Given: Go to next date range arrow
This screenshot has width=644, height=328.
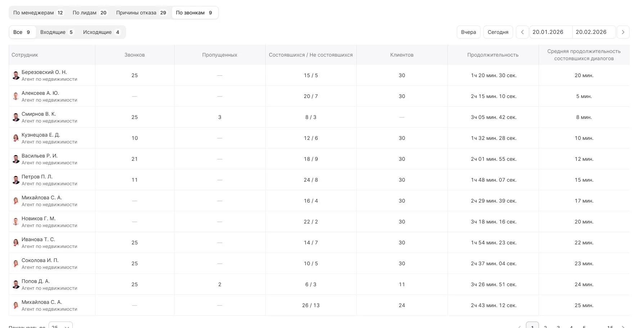Looking at the screenshot, I should tap(623, 32).
